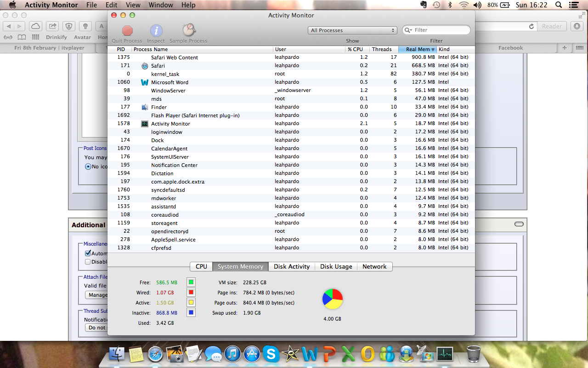Toggle the 'Autom...' checkbox in the Safari page
The height and width of the screenshot is (368, 588).
(x=88, y=253)
